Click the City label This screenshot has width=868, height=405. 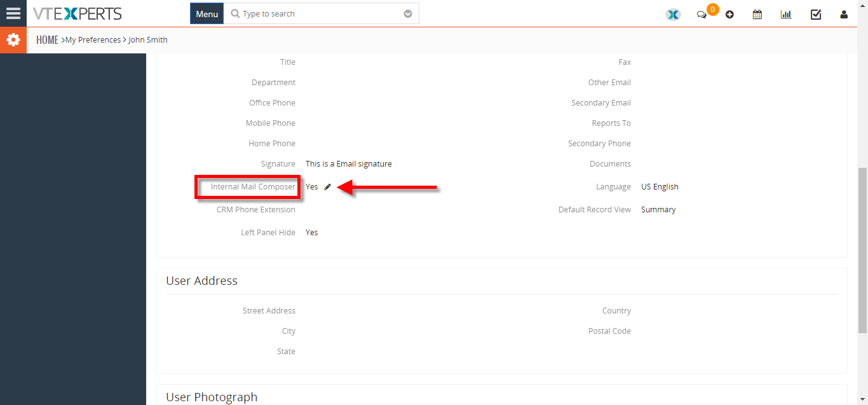[288, 331]
